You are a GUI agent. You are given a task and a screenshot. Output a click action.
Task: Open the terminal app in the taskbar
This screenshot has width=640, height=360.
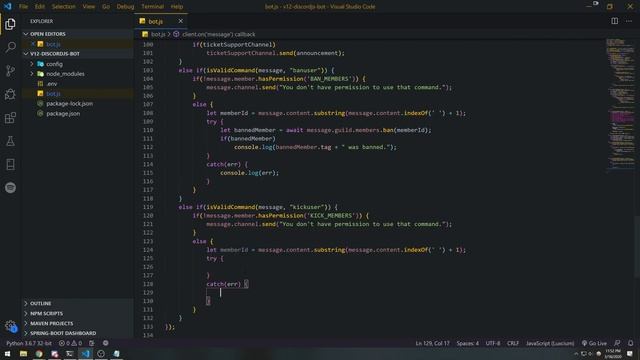(70, 354)
